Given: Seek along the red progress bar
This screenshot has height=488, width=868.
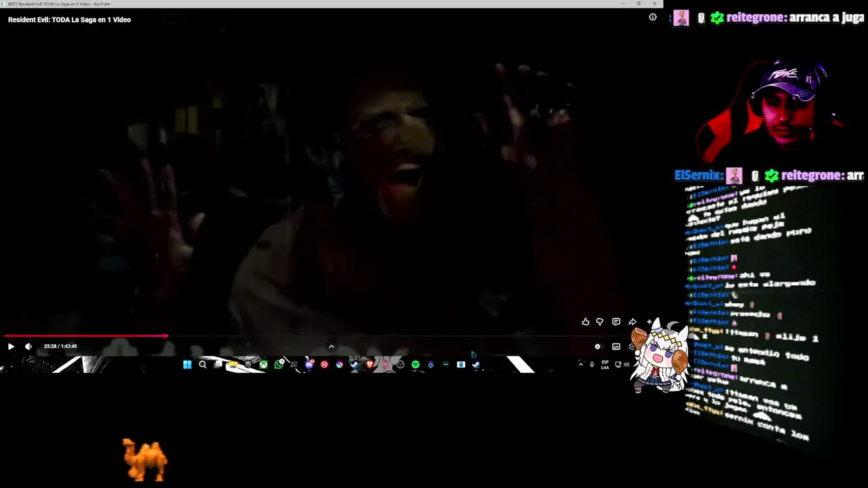Looking at the screenshot, I should (x=86, y=335).
